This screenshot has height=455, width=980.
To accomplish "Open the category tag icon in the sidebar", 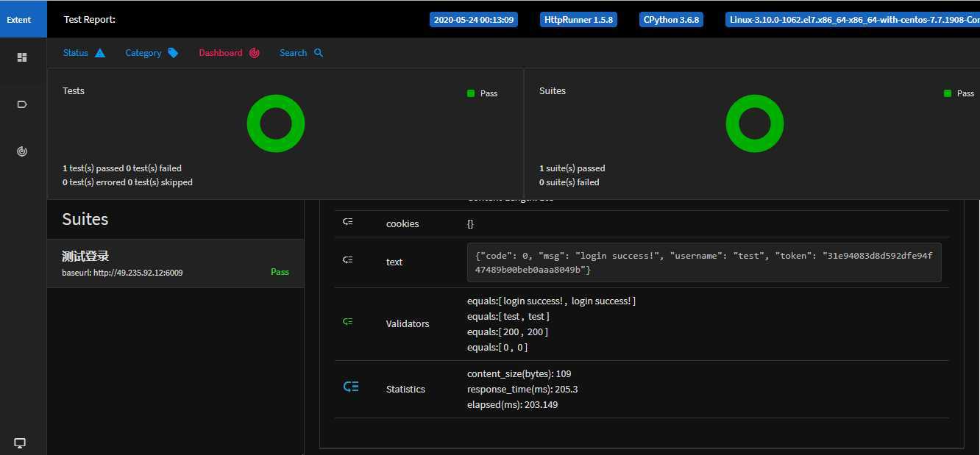I will [22, 104].
